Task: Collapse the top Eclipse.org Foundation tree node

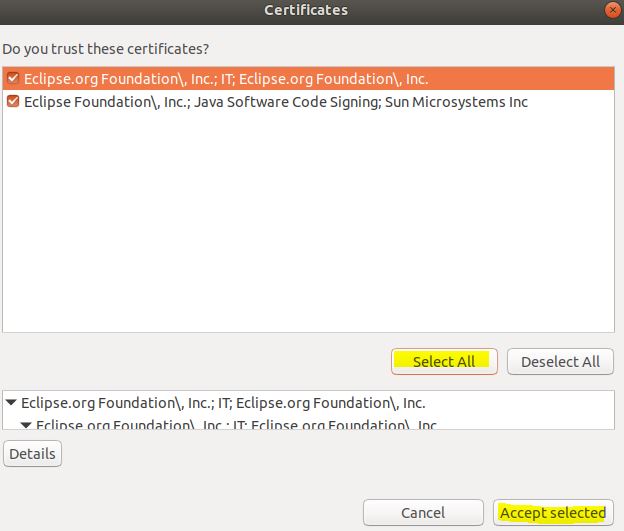Action: click(11, 402)
